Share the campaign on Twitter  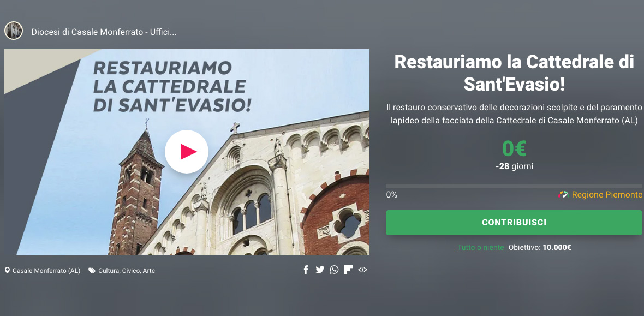coord(320,270)
